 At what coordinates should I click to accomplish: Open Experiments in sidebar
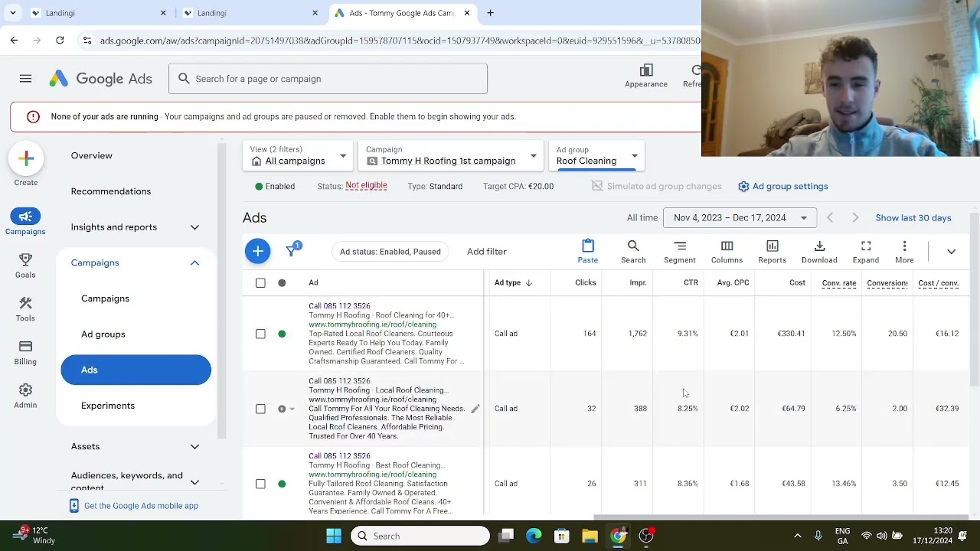tap(108, 406)
